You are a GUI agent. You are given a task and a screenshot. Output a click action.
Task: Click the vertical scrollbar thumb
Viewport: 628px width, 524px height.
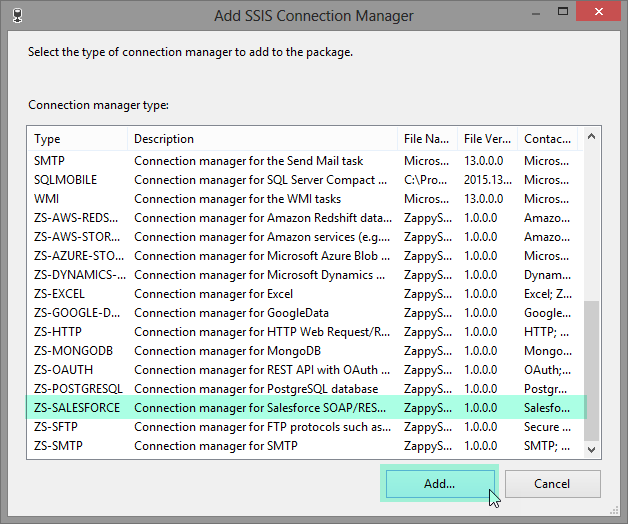(x=592, y=371)
